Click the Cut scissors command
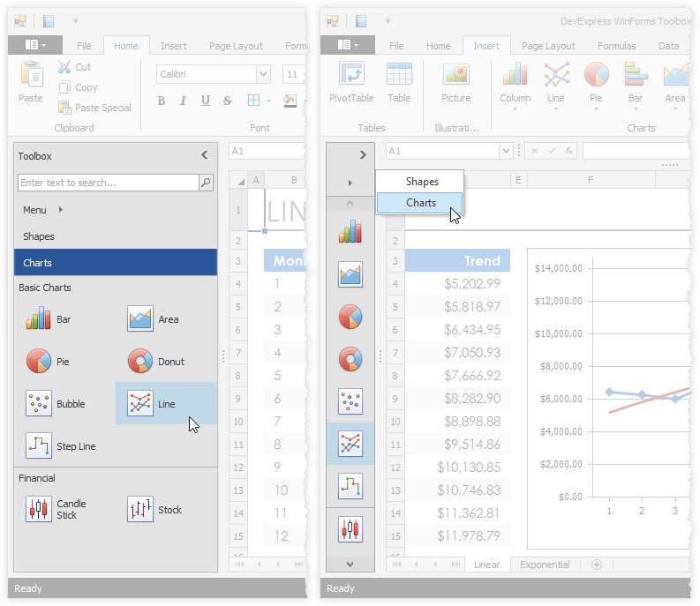This screenshot has height=606, width=700. (74, 67)
